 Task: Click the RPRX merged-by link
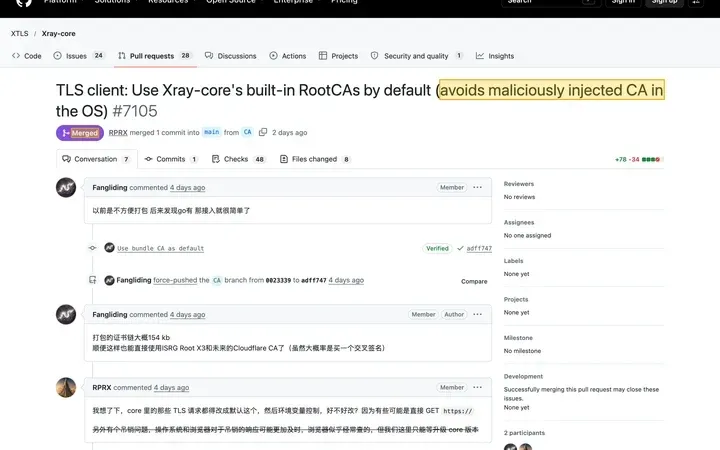coord(118,133)
